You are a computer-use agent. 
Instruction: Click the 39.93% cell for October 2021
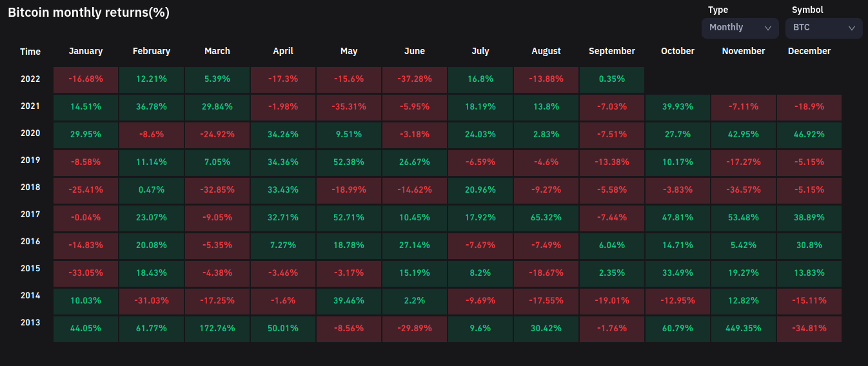pos(678,106)
